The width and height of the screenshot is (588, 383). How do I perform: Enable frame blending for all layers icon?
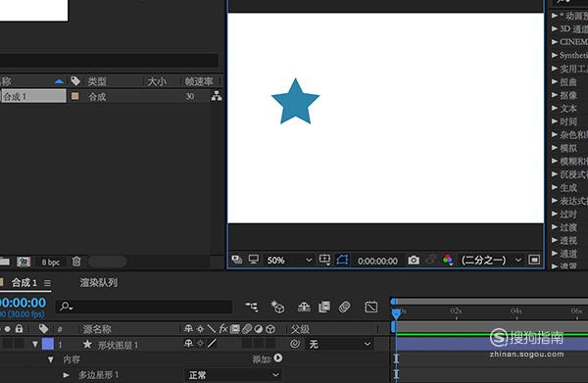324,307
